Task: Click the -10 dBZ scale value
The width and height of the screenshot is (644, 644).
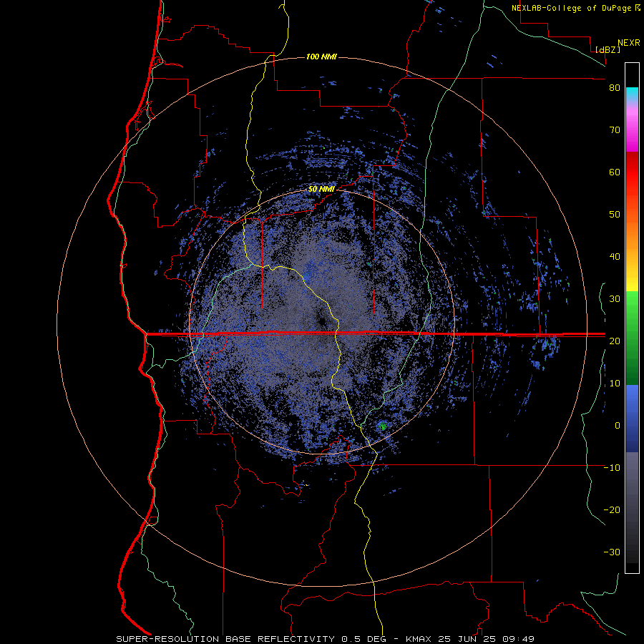Action: tap(612, 468)
